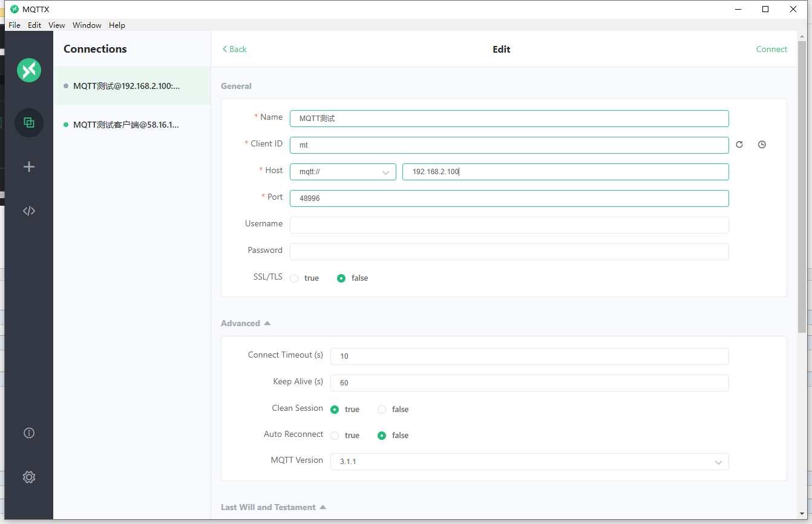Screen dimensions: 812x524
Task: Click the Password input field
Action: tap(509, 252)
